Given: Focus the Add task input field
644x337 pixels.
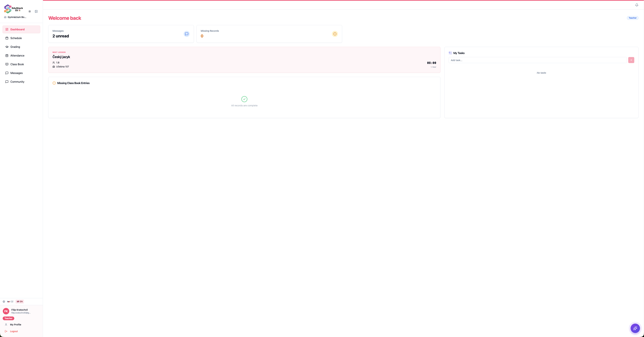Looking at the screenshot, I should [538, 60].
